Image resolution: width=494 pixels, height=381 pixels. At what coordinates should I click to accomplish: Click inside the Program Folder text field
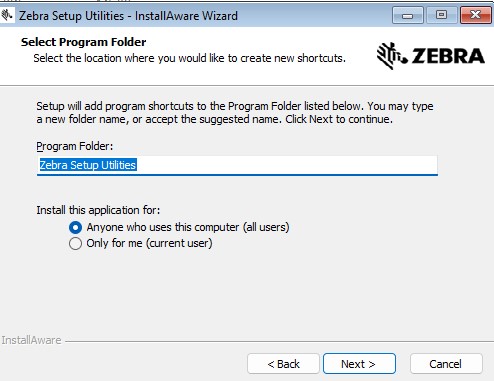pos(237,165)
